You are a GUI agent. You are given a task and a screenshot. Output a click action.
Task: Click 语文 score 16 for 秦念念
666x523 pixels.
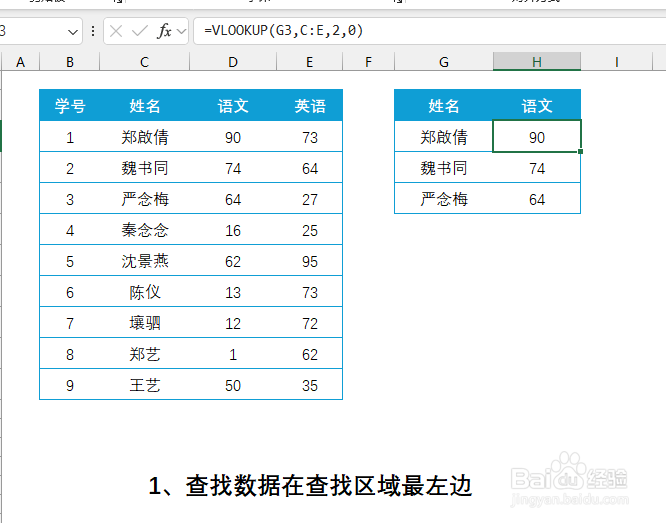[233, 230]
